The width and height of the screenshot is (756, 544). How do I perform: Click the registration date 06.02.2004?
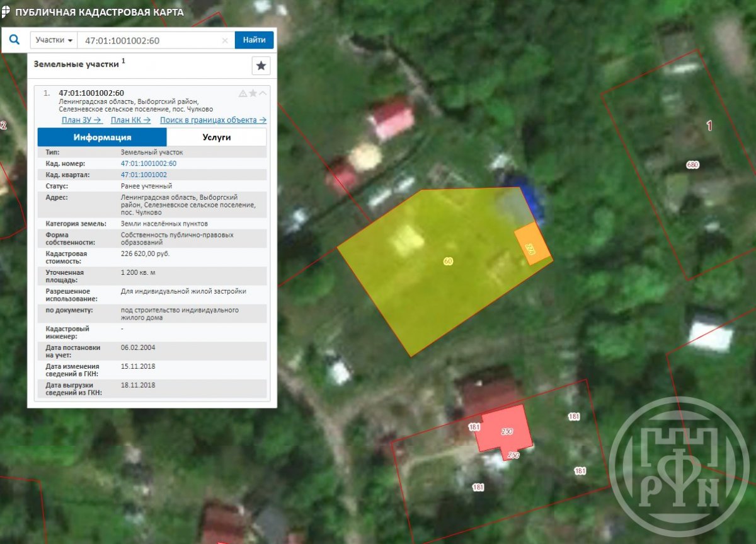pos(137,347)
